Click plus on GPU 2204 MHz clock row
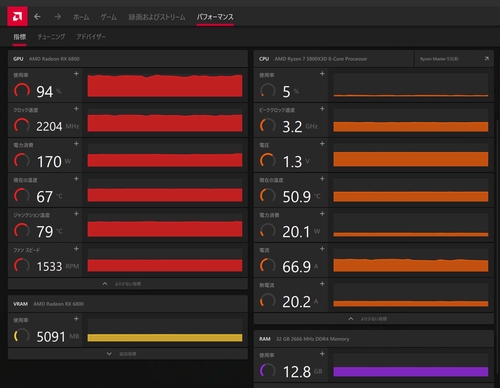 (x=76, y=109)
